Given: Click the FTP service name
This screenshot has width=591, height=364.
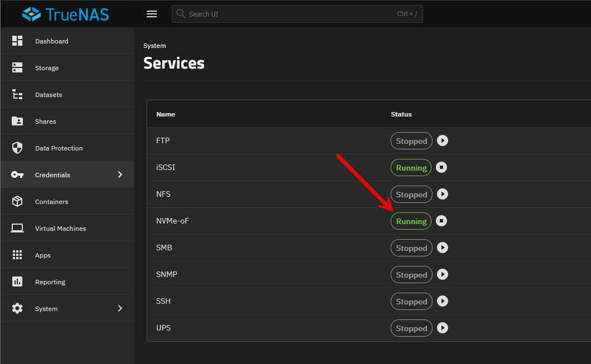Looking at the screenshot, I should pos(163,140).
